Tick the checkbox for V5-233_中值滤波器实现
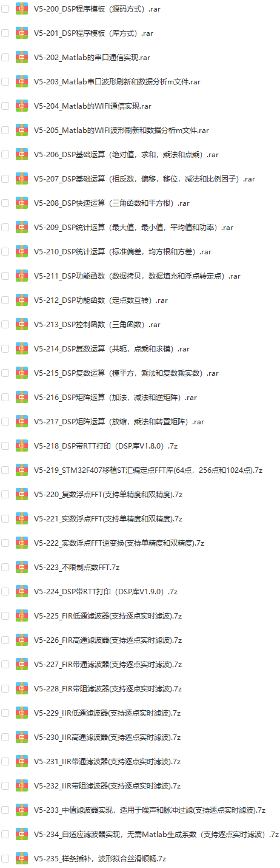The image size is (280, 868). 5,810
